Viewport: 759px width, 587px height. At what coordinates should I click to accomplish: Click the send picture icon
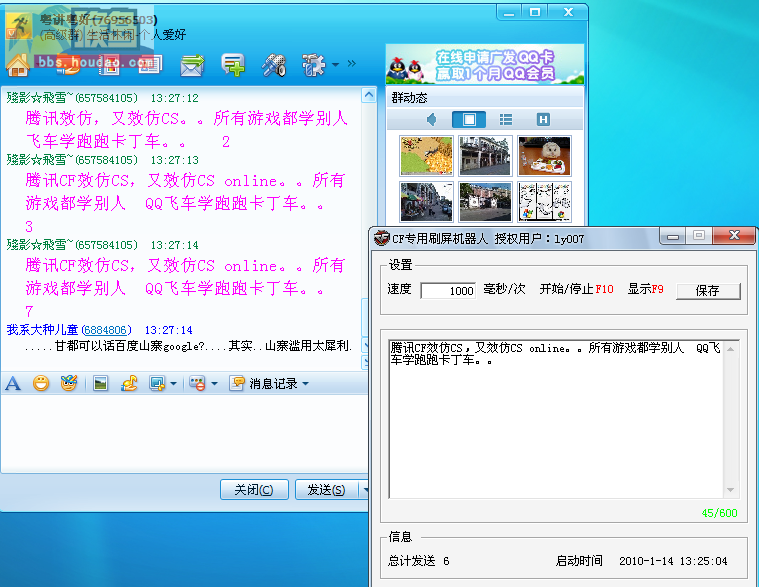[100, 384]
